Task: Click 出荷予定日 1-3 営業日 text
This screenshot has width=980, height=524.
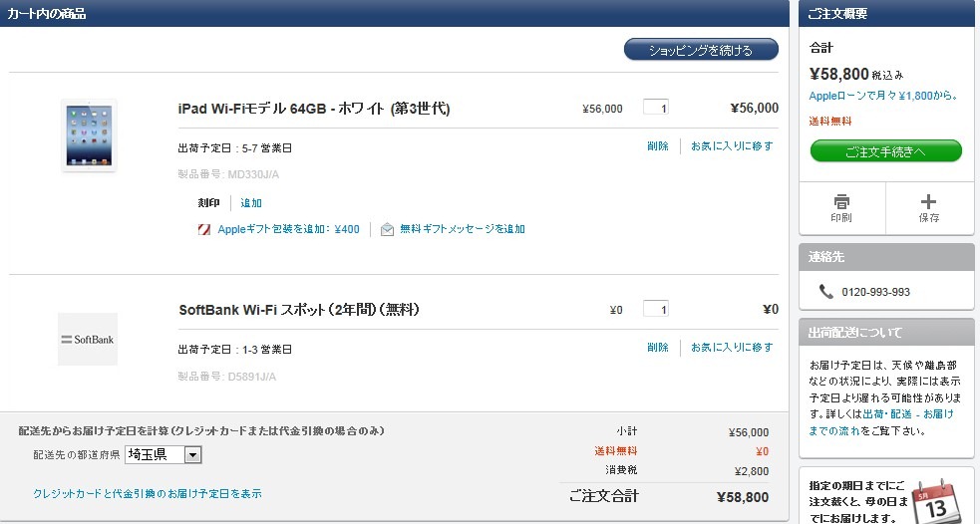Action: [x=235, y=349]
